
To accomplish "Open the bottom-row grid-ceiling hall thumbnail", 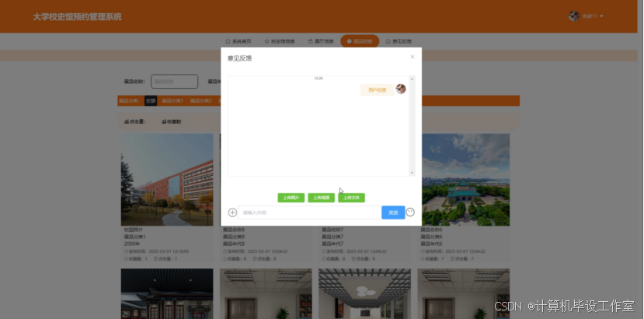I will pos(364,294).
